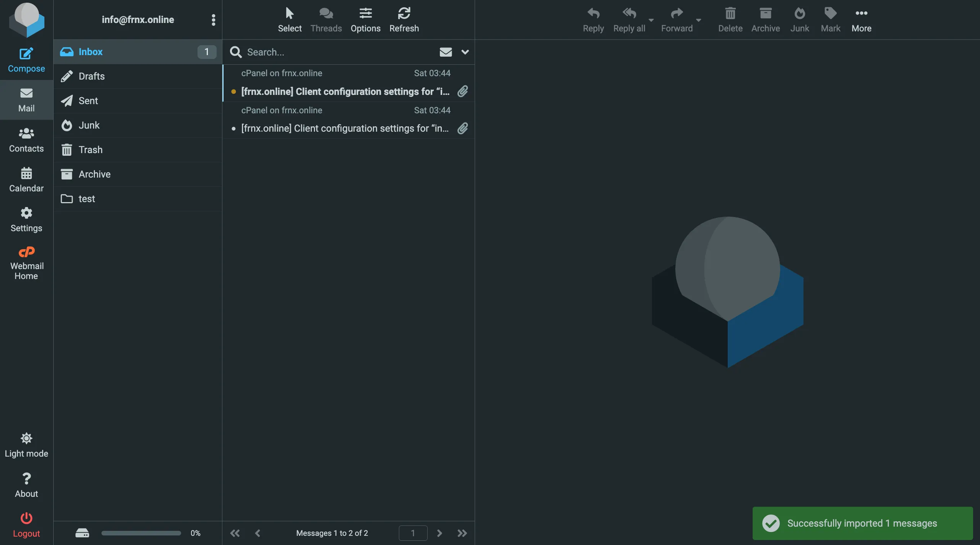Open the folder actions three-dot menu

[213, 20]
